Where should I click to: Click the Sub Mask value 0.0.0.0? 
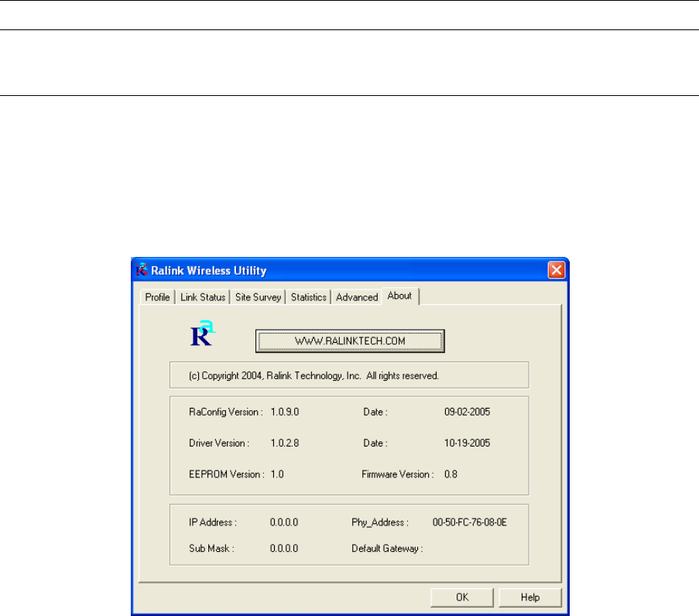284,549
